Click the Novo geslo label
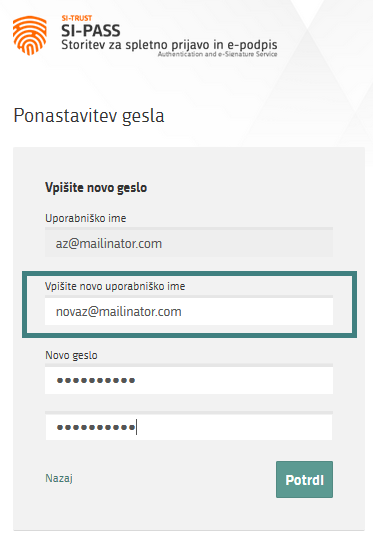 point(71,355)
